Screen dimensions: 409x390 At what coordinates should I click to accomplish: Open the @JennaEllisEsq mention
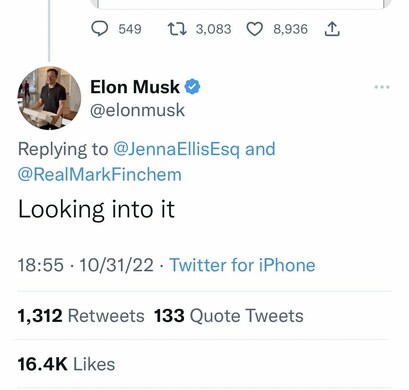(176, 149)
